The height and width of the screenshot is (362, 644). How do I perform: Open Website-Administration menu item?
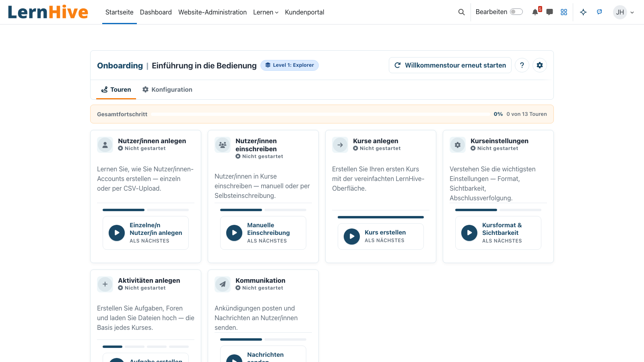pyautogui.click(x=213, y=12)
